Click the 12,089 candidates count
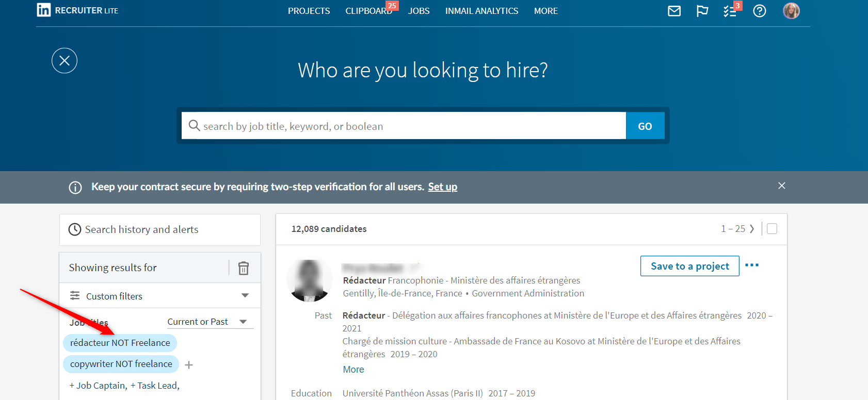 329,229
